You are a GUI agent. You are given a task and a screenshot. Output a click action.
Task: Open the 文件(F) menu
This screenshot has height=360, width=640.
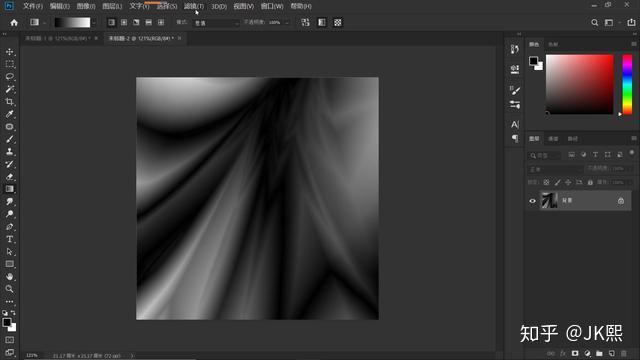point(33,6)
